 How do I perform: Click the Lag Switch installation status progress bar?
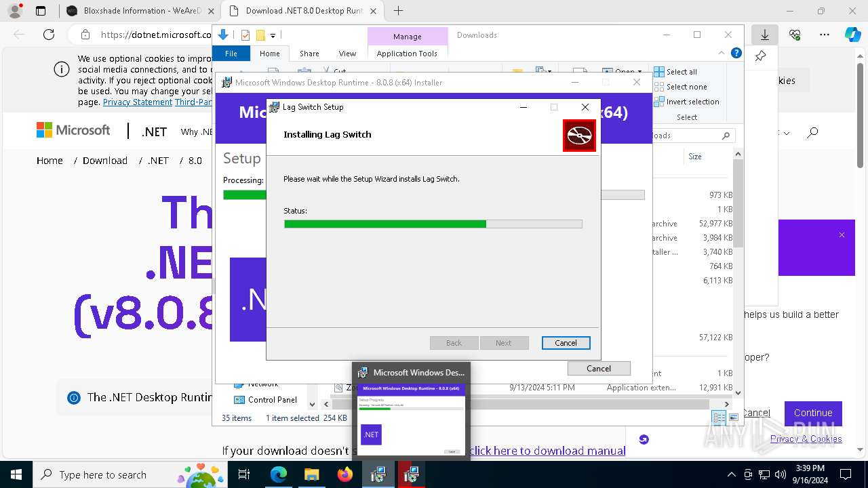tap(433, 224)
